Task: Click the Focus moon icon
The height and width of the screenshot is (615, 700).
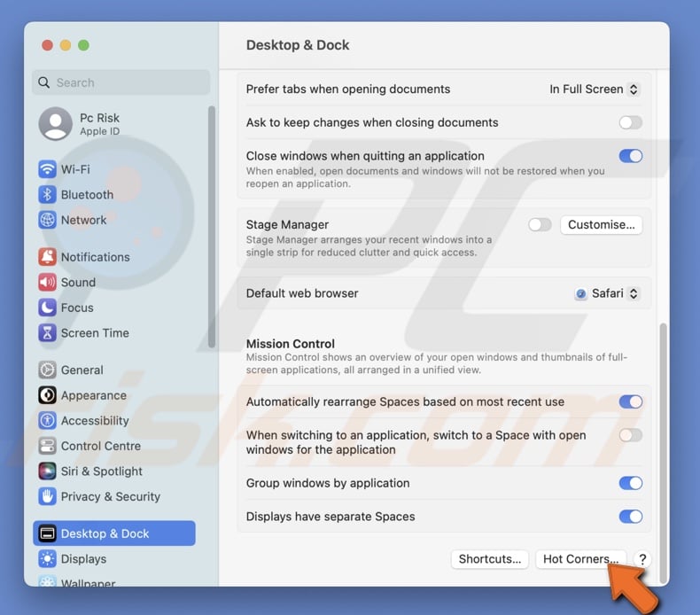Action: [x=47, y=307]
